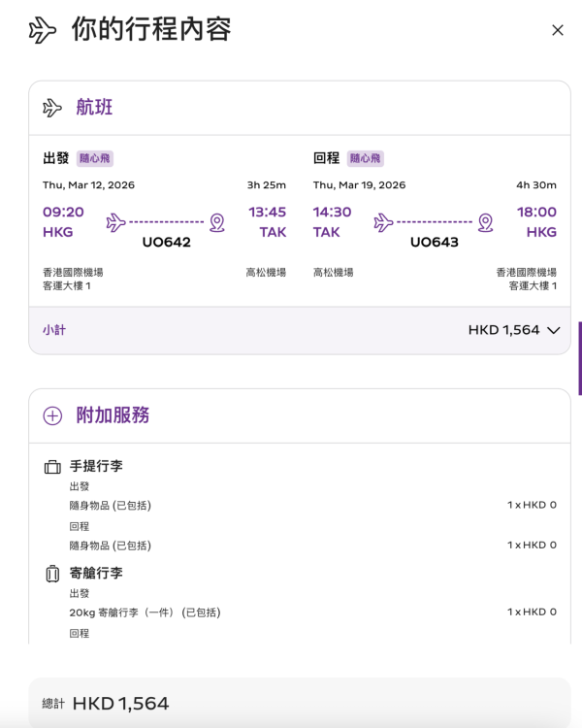Image resolution: width=582 pixels, height=728 pixels.
Task: Click the plus circle icon beside 附加服務
Action: (52, 415)
